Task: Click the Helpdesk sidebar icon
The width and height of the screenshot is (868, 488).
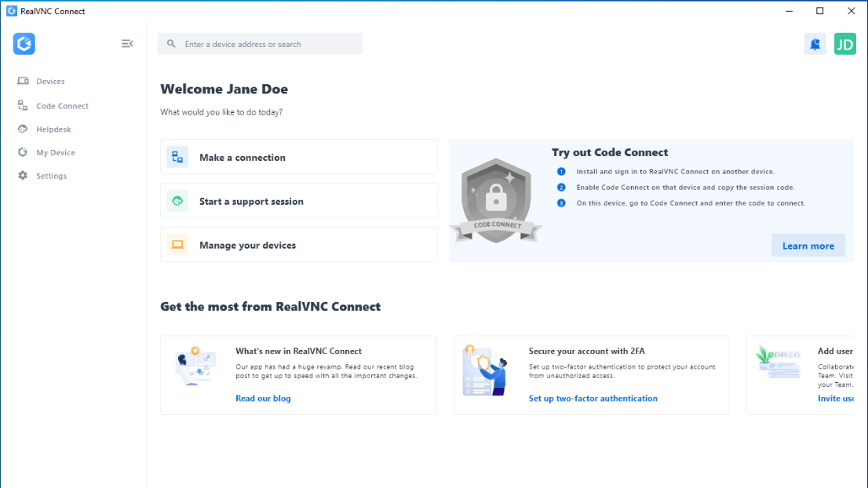Action: pos(23,129)
